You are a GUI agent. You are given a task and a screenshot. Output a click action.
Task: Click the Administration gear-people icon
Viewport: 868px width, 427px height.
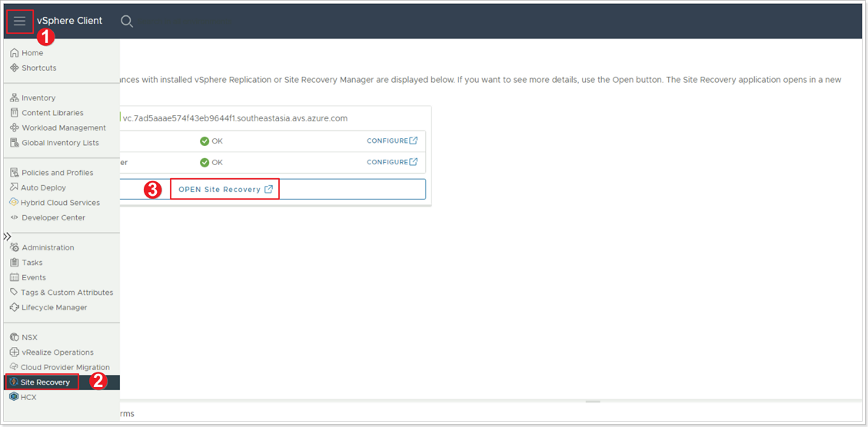[15, 247]
